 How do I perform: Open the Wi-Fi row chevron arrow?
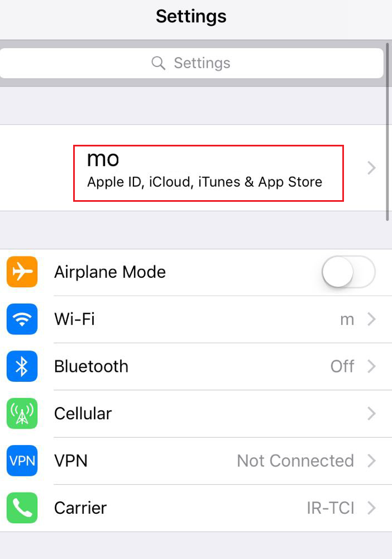tap(371, 319)
